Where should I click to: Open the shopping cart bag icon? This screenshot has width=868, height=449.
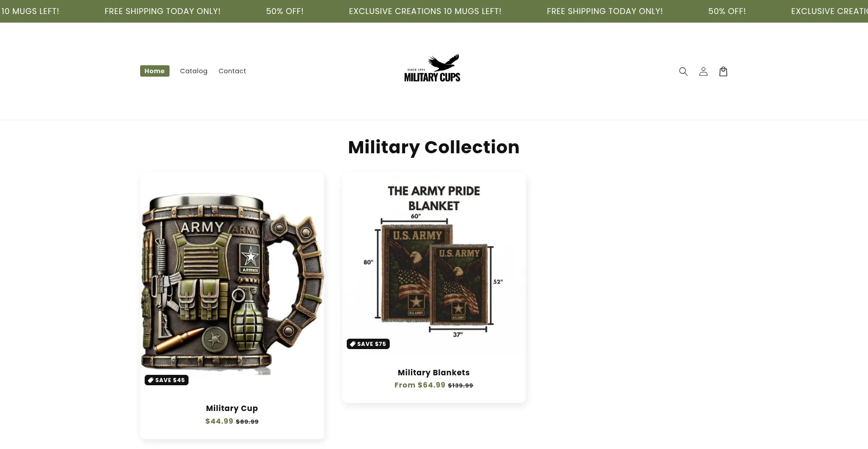(x=723, y=71)
